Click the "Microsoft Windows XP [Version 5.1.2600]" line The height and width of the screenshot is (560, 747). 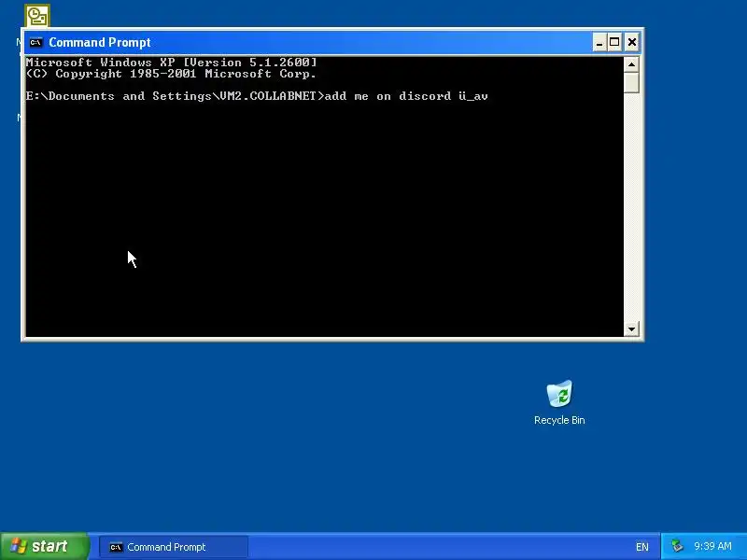[x=171, y=63]
